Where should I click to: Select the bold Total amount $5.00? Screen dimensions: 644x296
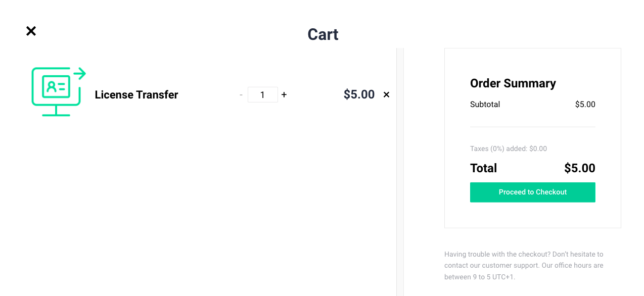click(x=580, y=168)
